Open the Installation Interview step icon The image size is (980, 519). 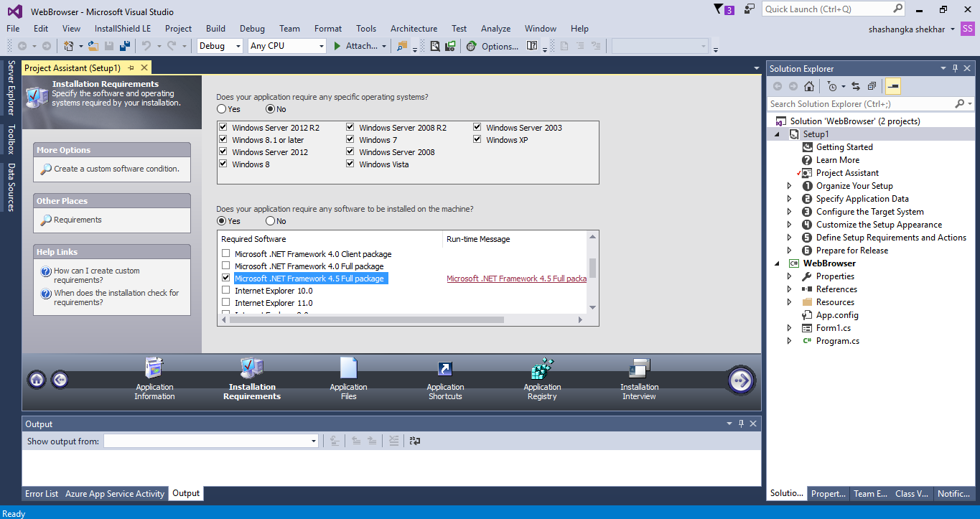639,368
